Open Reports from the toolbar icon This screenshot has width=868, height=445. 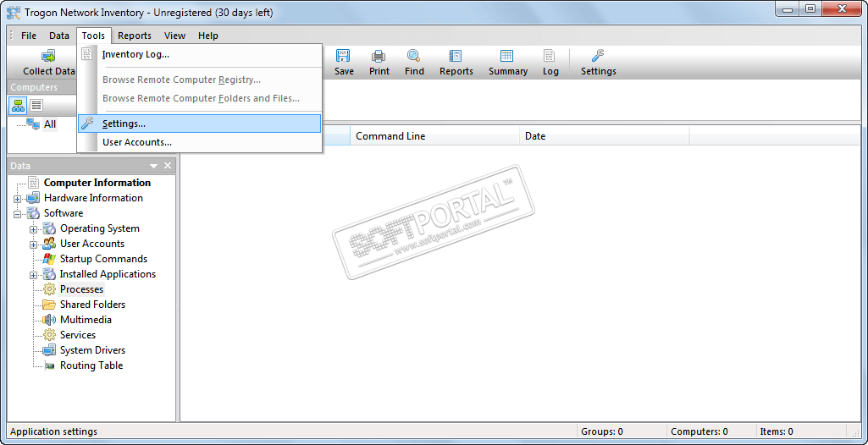pos(456,56)
